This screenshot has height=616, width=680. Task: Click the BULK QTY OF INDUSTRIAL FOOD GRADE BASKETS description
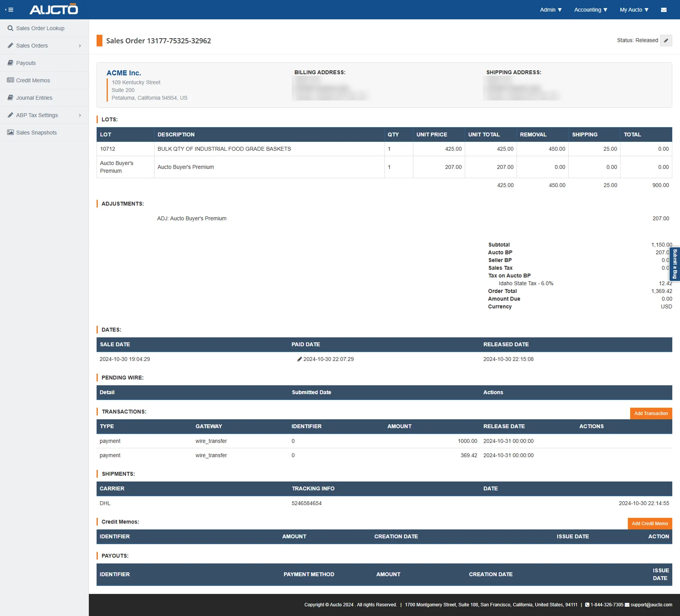(x=224, y=149)
